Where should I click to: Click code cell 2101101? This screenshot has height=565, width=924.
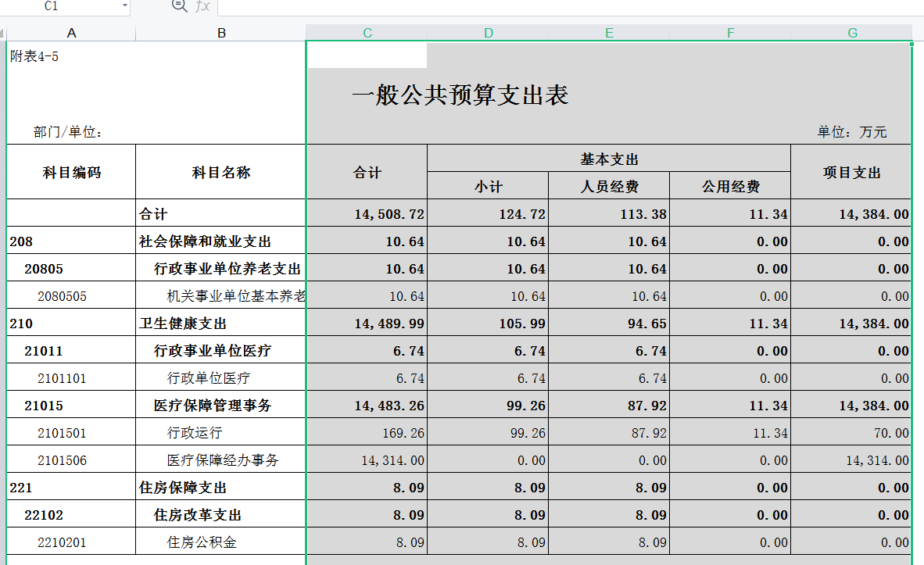(x=71, y=377)
